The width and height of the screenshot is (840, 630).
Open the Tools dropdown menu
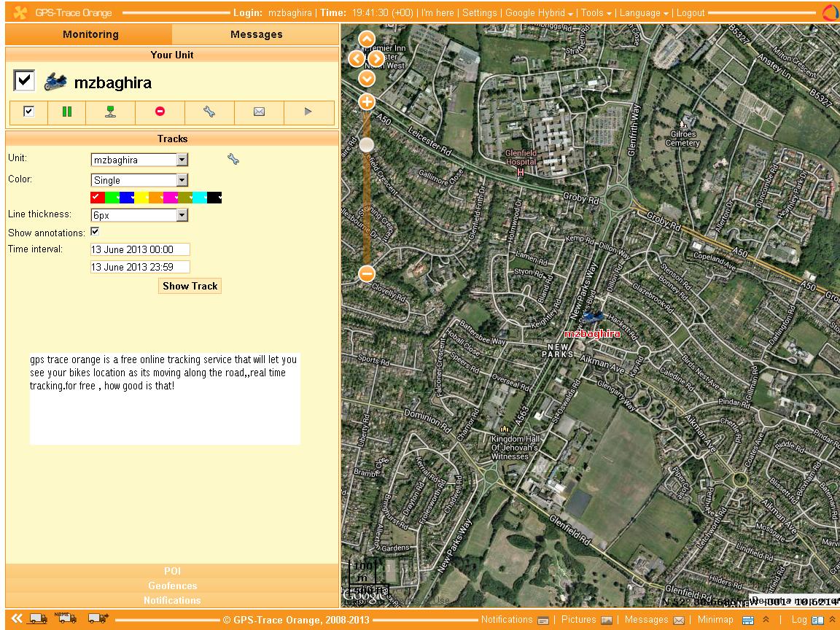[596, 12]
